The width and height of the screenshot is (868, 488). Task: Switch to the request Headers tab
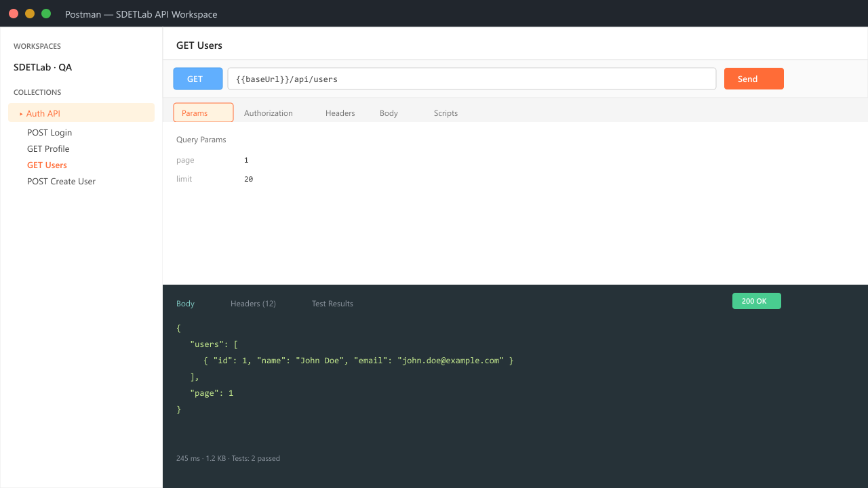click(340, 113)
